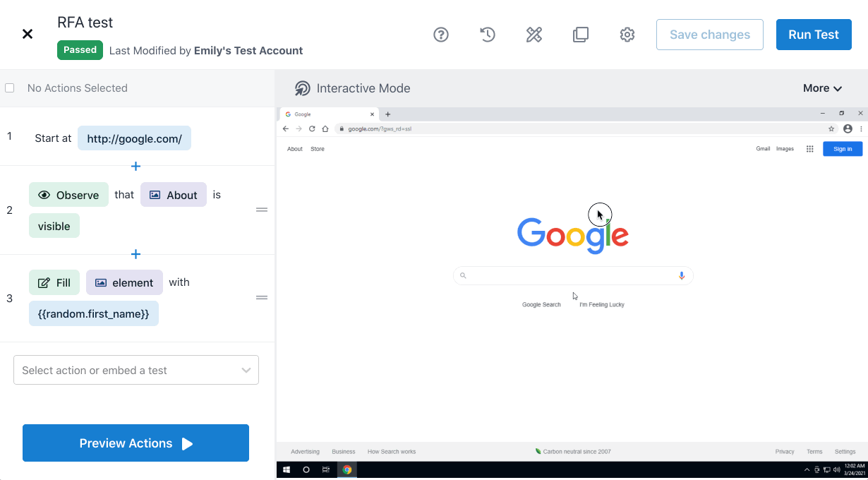Image resolution: width=868 pixels, height=480 pixels.
Task: Open the Windows Start menu
Action: point(287,469)
